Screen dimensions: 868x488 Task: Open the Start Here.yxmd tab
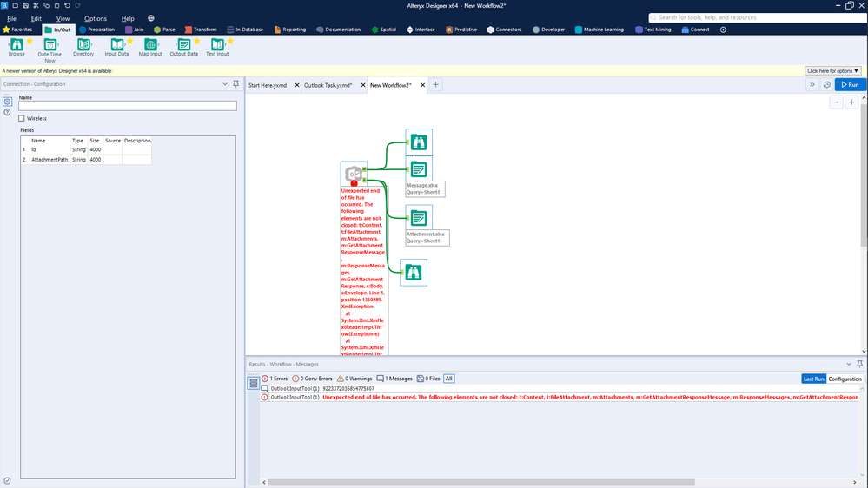(268, 85)
